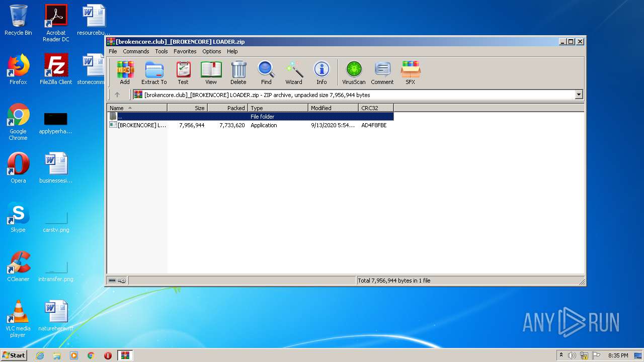Launch the Wizard tool
The width and height of the screenshot is (644, 362).
click(x=294, y=72)
